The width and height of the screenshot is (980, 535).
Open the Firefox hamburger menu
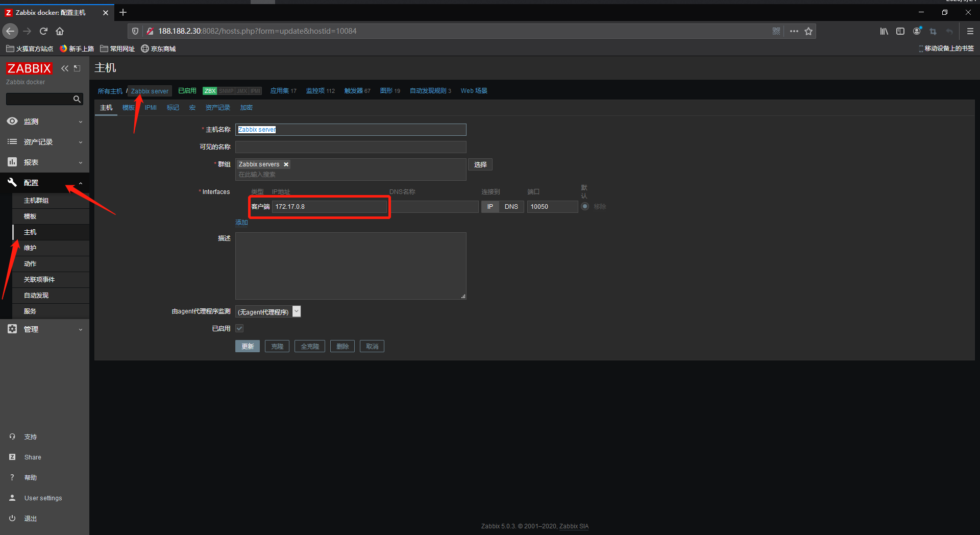[970, 31]
